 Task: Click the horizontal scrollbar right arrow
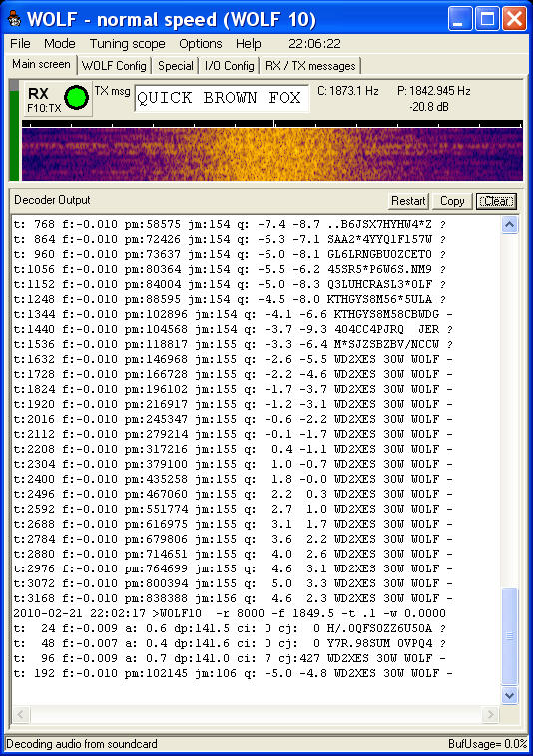[x=490, y=714]
